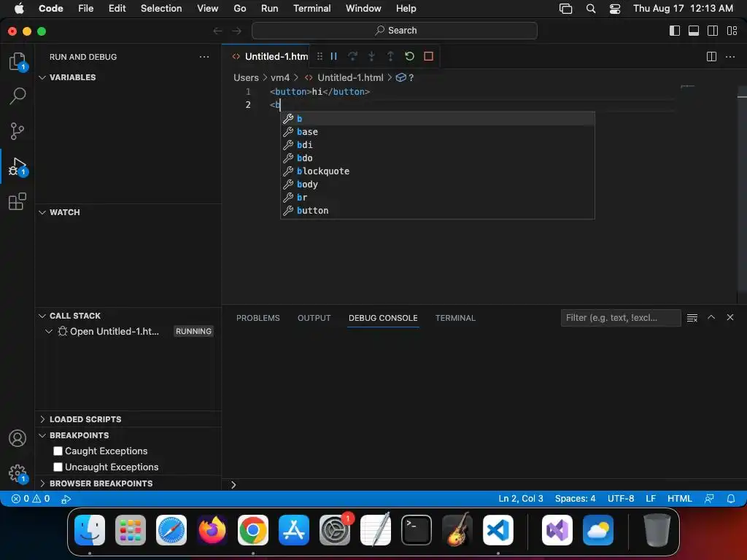
Task: Select the 'button' autocomplete suggestion
Action: (x=438, y=211)
